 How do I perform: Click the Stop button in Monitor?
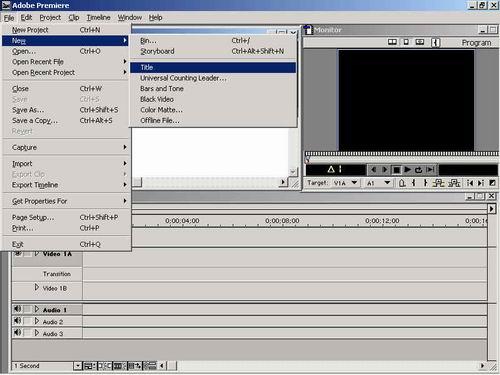[x=396, y=170]
